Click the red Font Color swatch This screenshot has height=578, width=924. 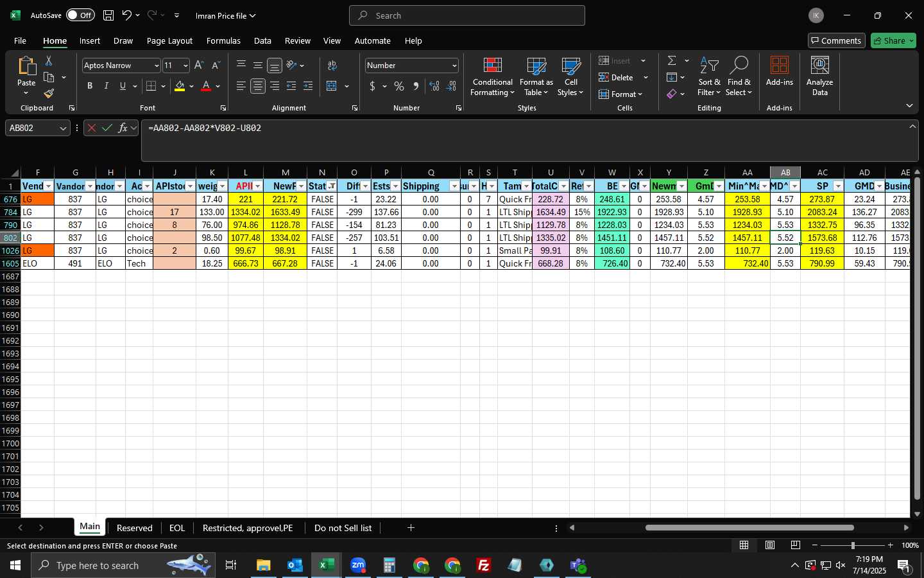[x=206, y=86]
